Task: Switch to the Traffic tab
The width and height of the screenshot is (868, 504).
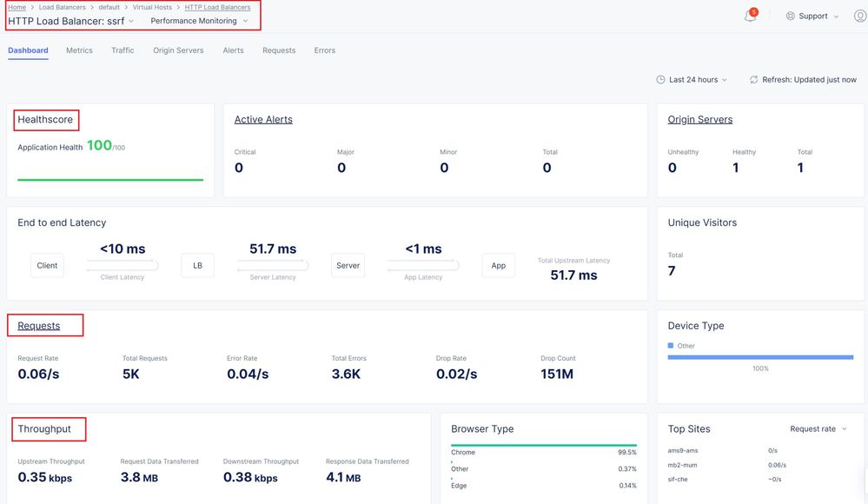Action: 123,50
